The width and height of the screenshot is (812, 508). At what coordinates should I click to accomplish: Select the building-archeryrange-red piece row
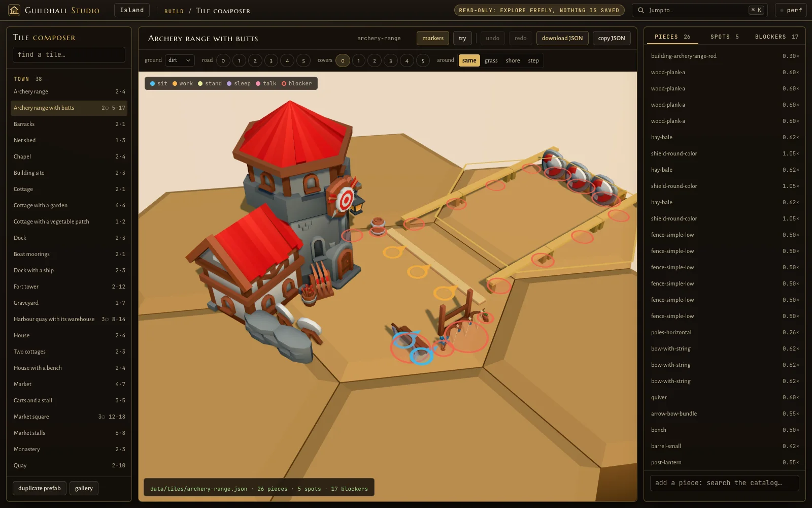click(725, 56)
